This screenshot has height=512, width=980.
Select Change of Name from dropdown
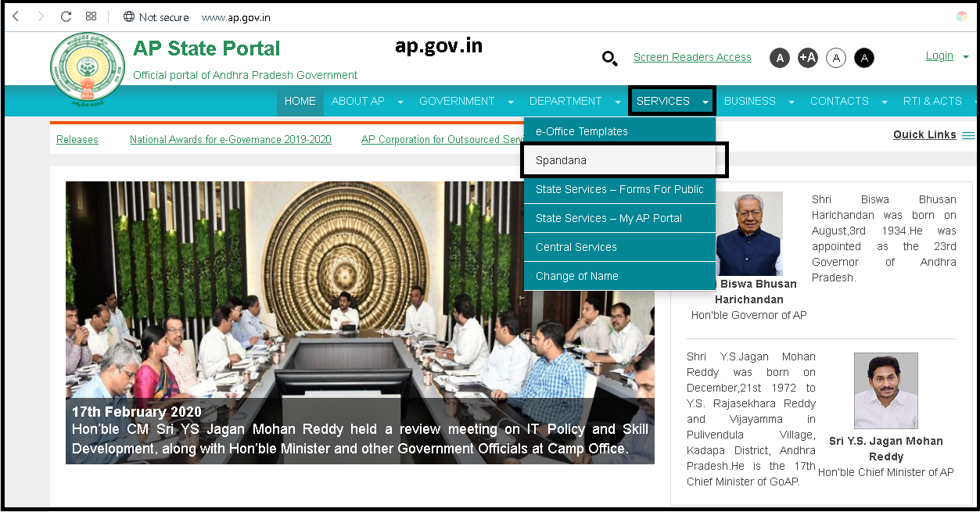(619, 276)
